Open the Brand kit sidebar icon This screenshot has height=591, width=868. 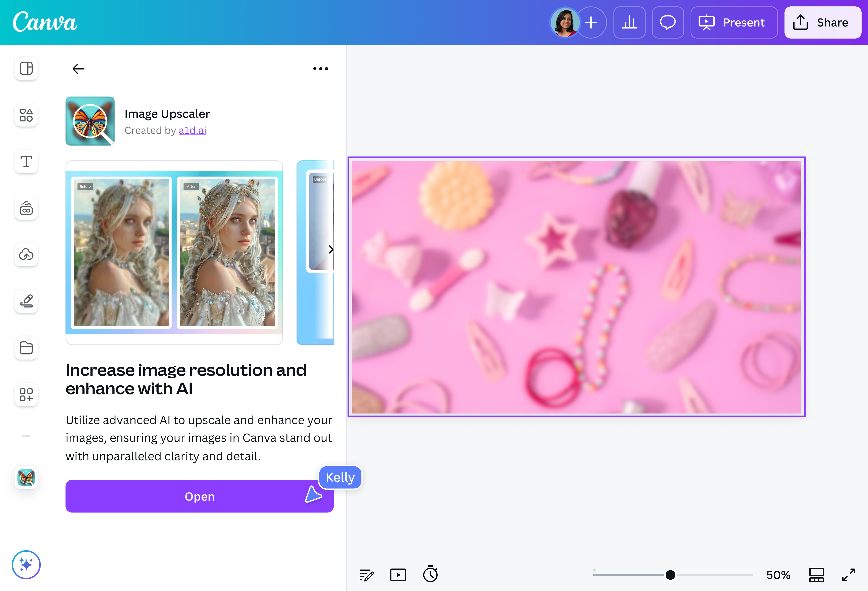26,208
